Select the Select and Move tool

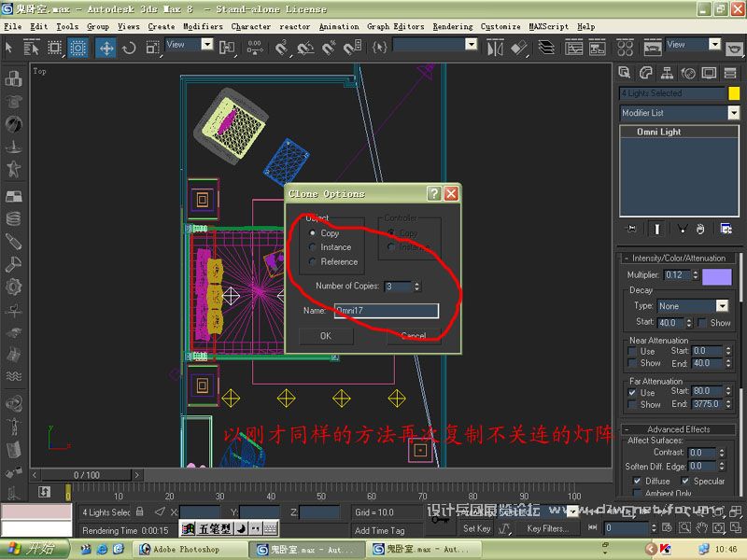click(106, 48)
